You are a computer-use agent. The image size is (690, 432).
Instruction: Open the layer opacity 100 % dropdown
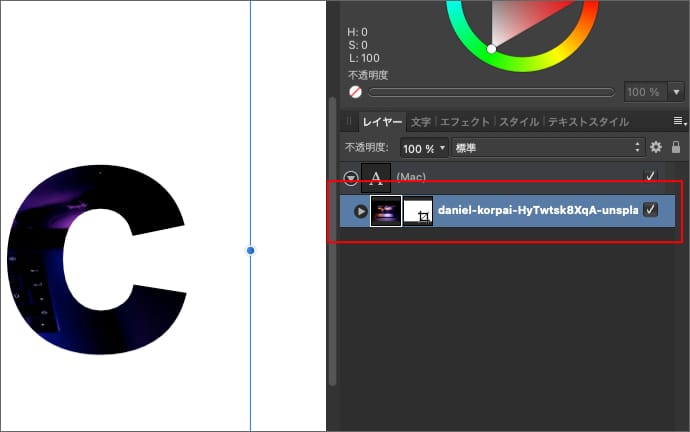424,147
